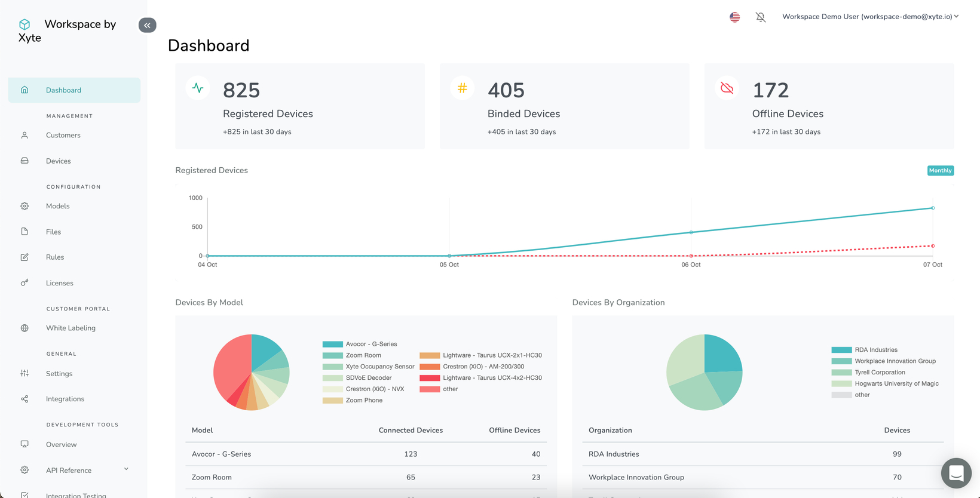The height and width of the screenshot is (498, 980).
Task: Open the chat support bubble
Action: point(956,473)
